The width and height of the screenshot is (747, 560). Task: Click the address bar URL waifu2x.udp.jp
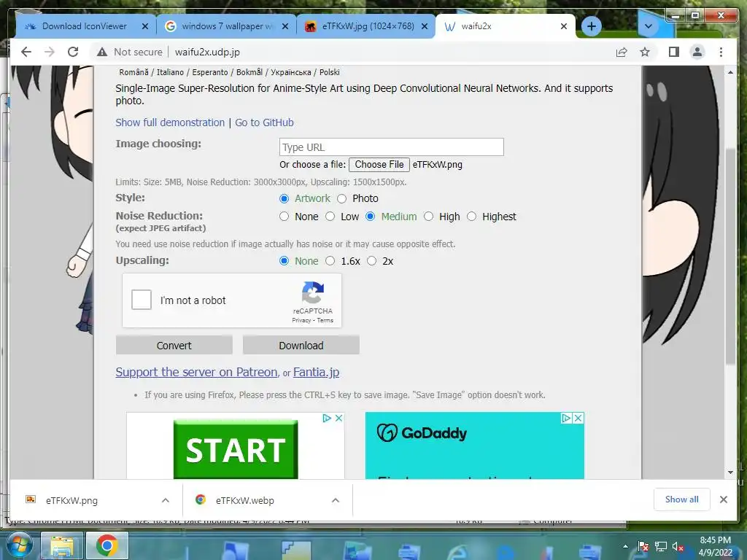tap(207, 52)
